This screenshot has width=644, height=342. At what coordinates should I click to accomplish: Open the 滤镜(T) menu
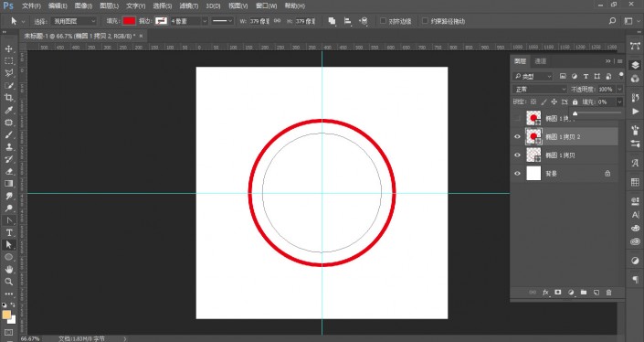click(188, 5)
